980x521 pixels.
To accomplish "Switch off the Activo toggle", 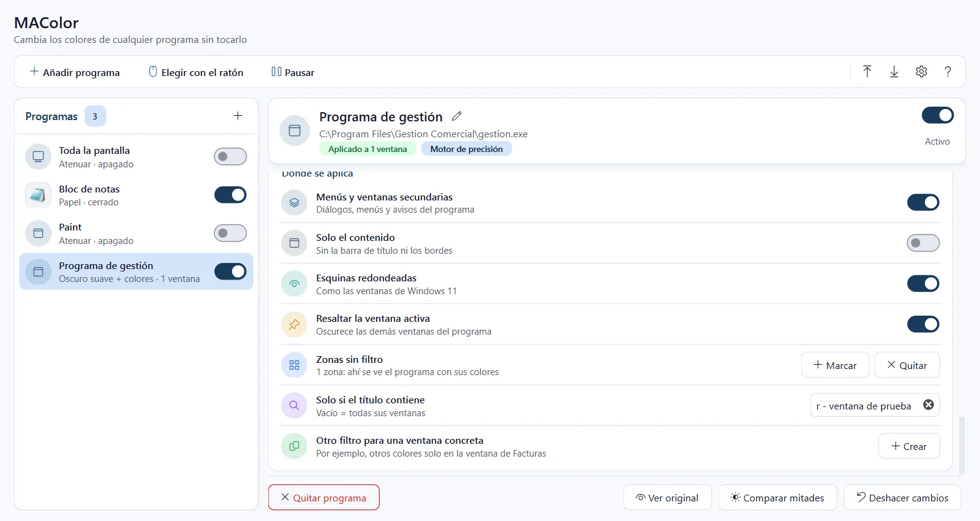I will (938, 115).
